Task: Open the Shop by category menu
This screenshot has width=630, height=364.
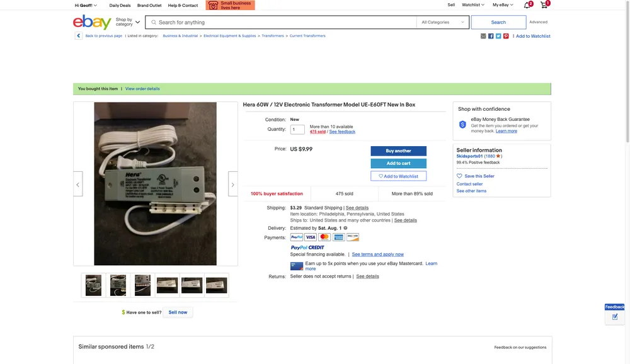Action: [x=128, y=22]
